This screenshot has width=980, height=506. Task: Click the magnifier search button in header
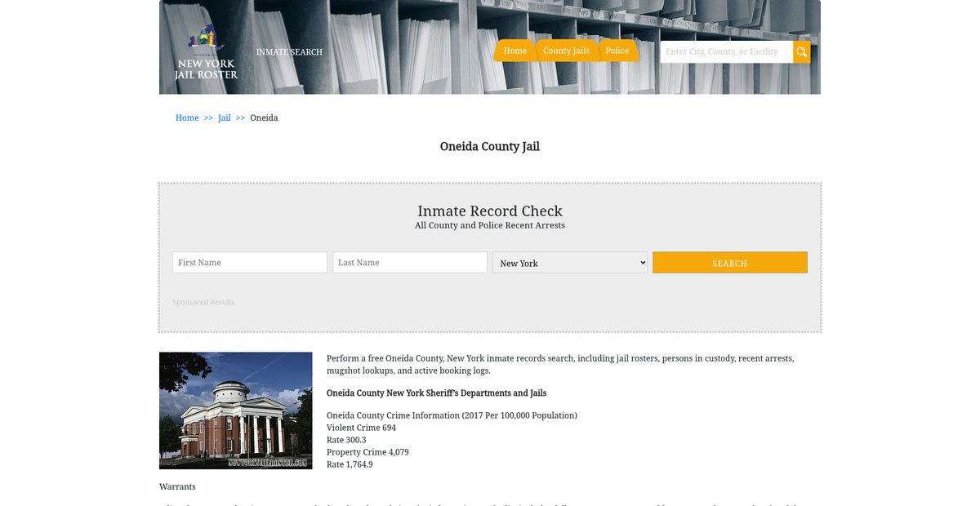tap(802, 52)
